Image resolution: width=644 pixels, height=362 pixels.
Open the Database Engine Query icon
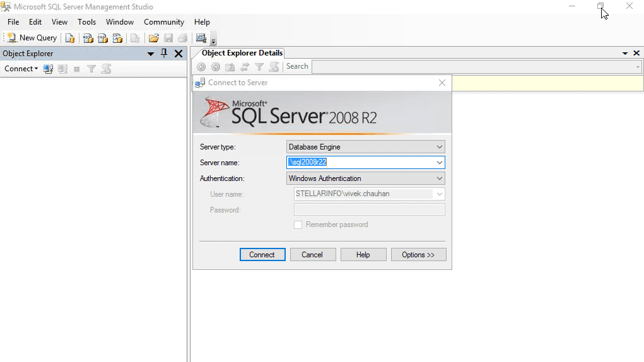70,38
